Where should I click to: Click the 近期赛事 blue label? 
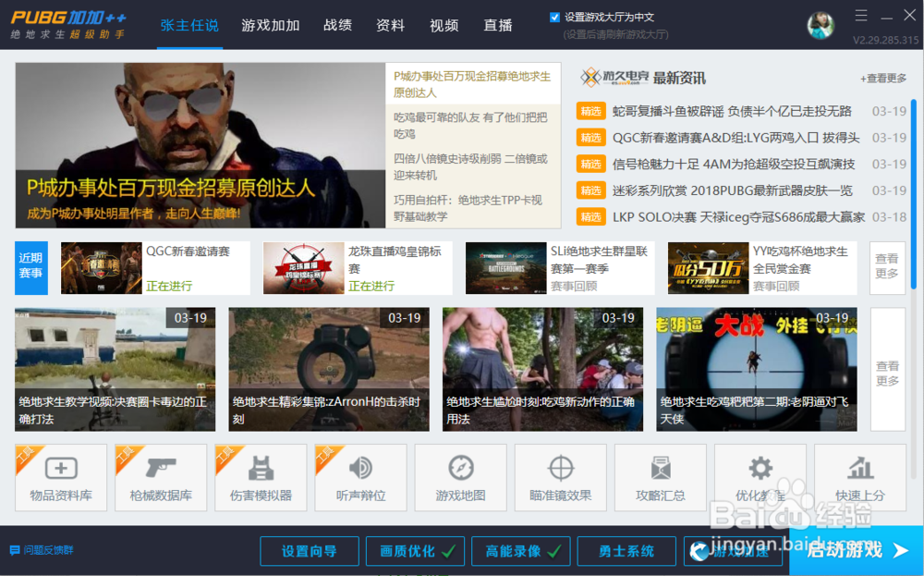31,268
